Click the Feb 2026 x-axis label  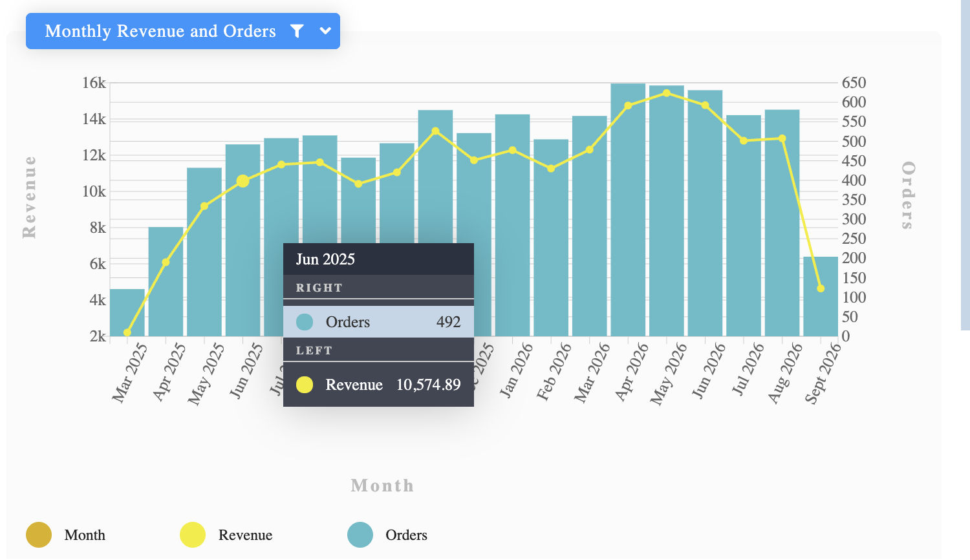point(554,371)
